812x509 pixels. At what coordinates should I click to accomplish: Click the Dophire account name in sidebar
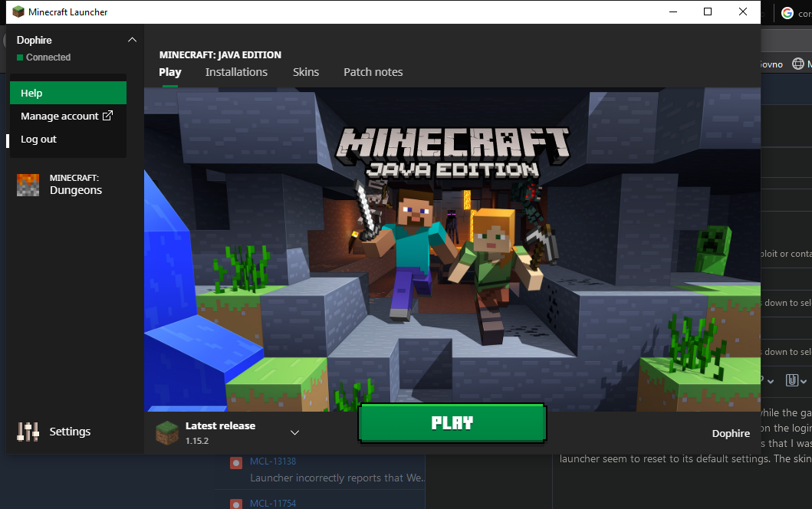pos(35,40)
